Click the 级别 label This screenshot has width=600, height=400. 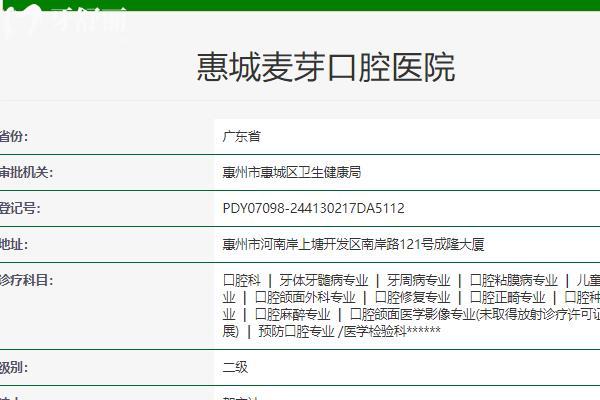(14, 367)
